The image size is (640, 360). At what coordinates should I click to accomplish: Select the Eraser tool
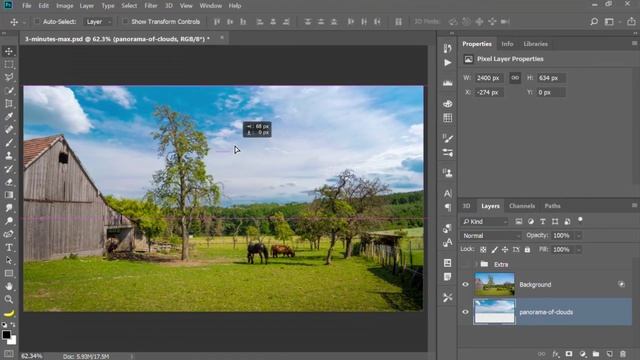(9, 182)
